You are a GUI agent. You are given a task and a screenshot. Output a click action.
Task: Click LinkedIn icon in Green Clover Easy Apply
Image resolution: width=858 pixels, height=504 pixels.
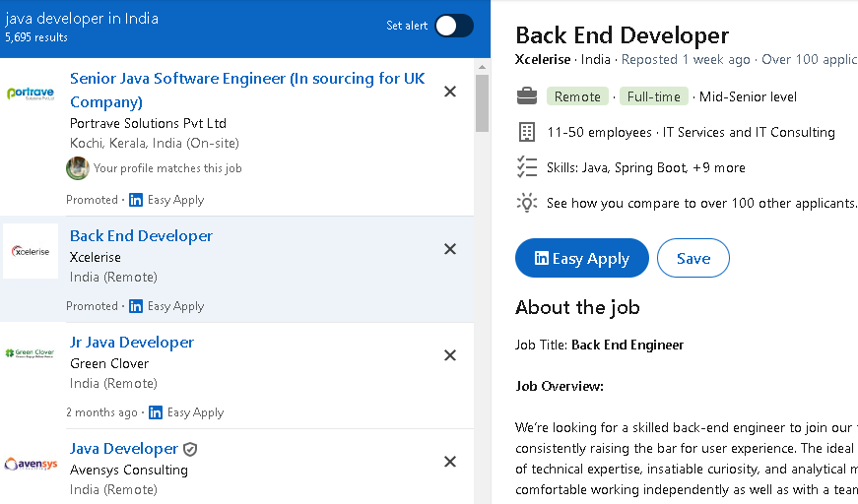[x=156, y=412]
